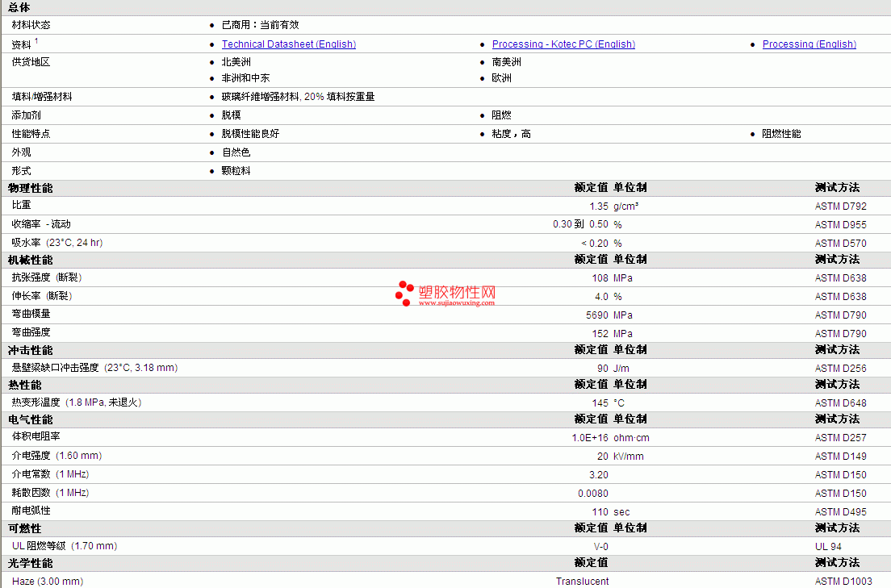Click dissipation factor value 0.0080
Viewport: 891px width, 588px height.
pos(593,493)
